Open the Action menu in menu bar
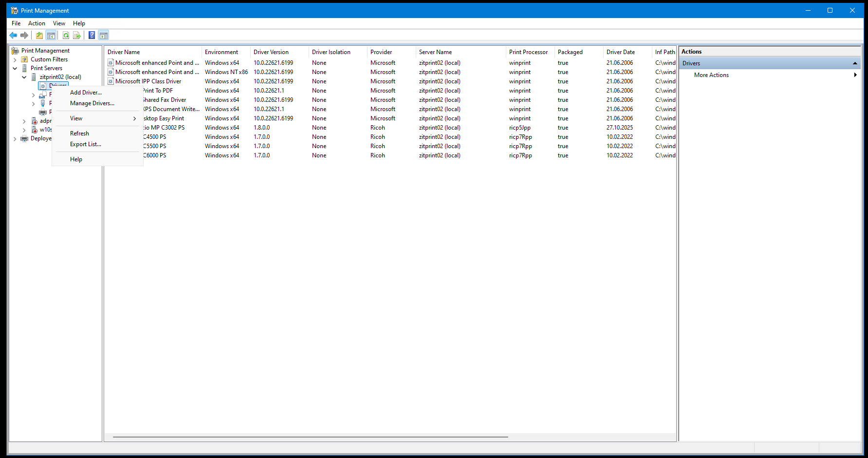The height and width of the screenshot is (458, 868). 37,23
